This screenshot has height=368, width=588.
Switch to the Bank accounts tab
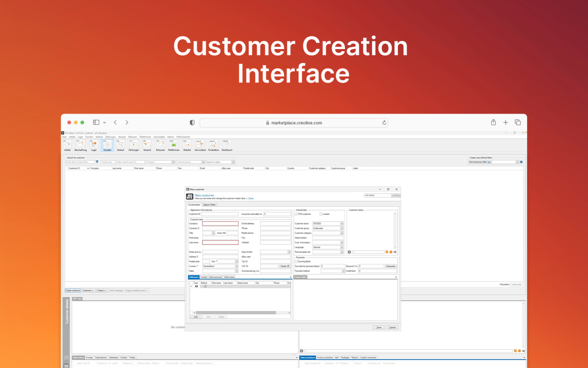tap(215, 277)
